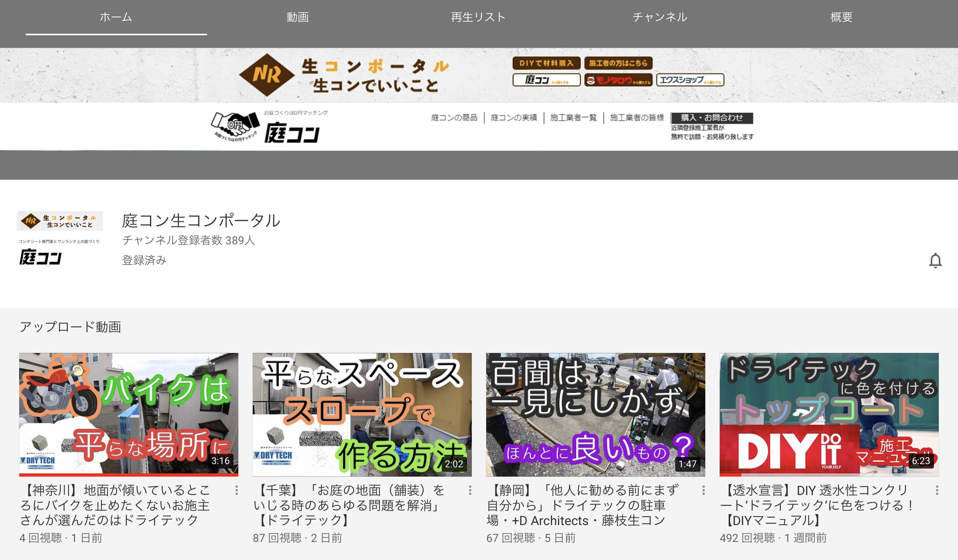Click 施工業者の皆様 in banner menu

[637, 118]
